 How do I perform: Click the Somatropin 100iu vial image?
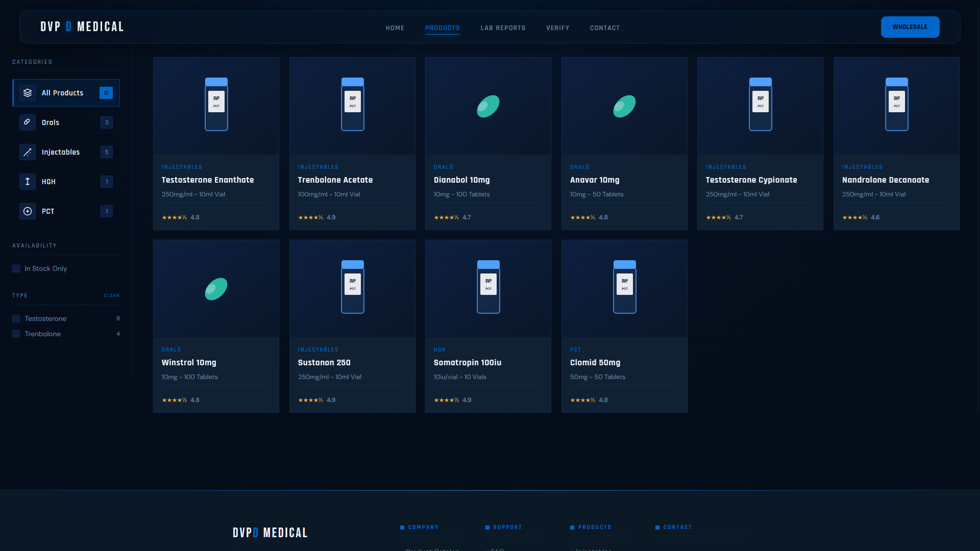(488, 287)
